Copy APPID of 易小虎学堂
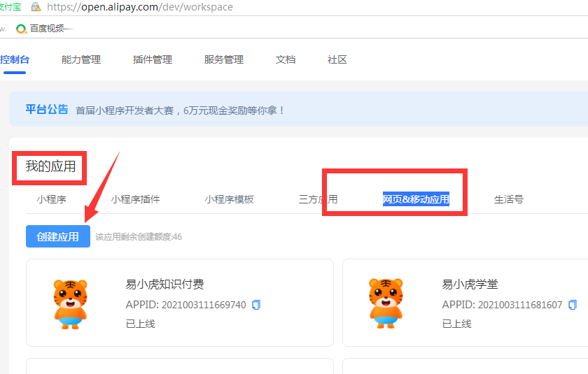Image resolution: width=588 pixels, height=374 pixels. point(573,305)
